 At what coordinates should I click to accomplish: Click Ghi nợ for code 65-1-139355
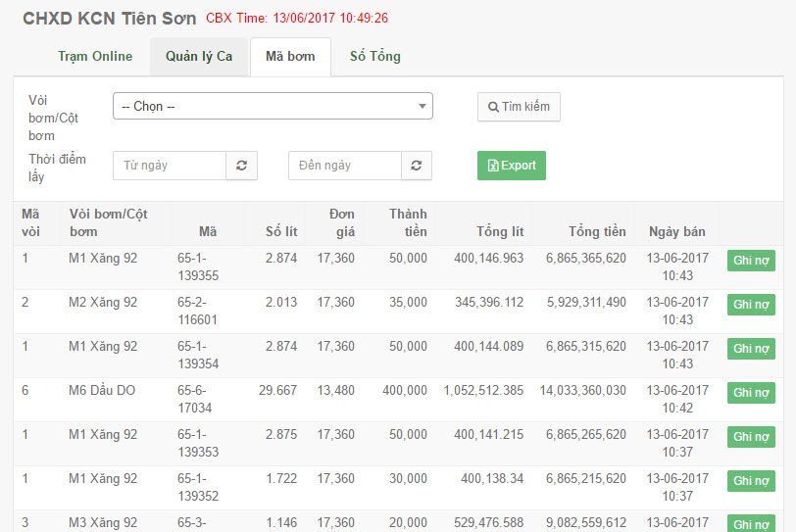[x=751, y=261]
